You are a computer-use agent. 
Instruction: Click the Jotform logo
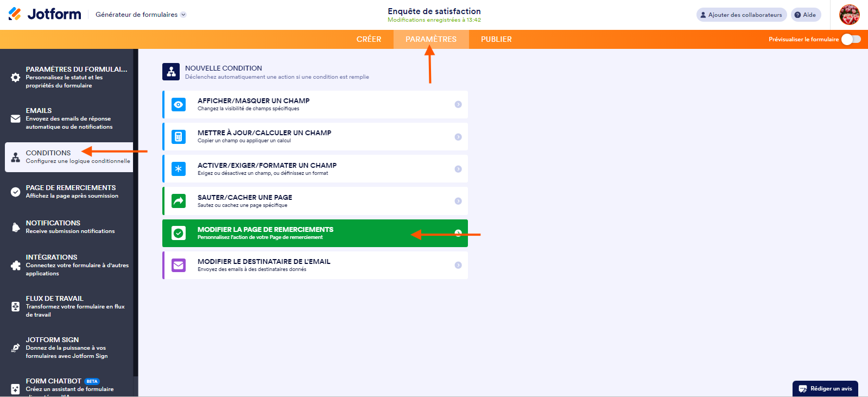click(45, 14)
